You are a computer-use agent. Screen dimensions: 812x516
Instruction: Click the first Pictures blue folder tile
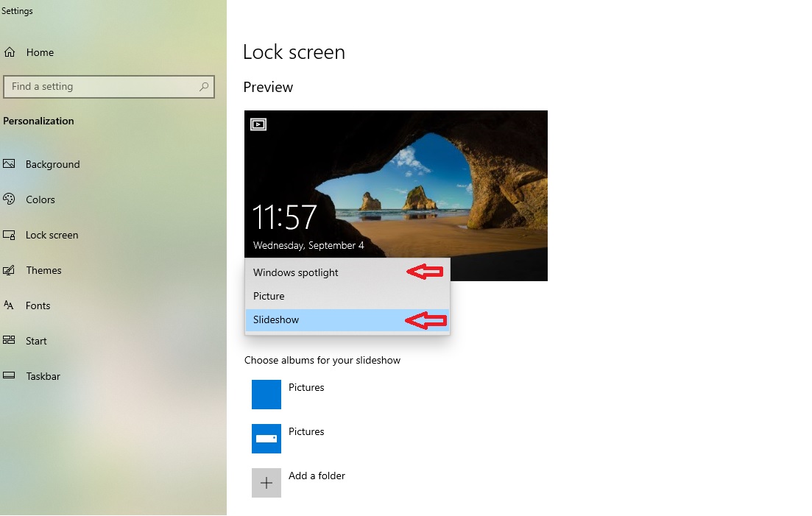coord(266,395)
